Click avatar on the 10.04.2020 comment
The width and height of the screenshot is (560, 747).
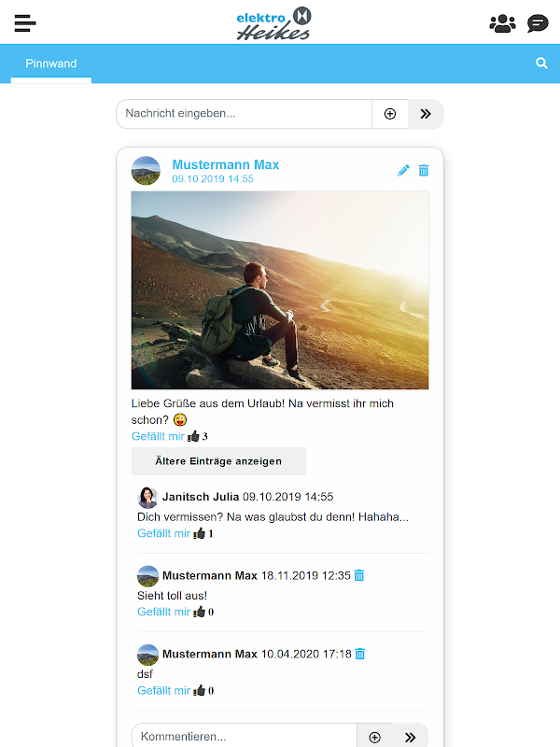147,655
